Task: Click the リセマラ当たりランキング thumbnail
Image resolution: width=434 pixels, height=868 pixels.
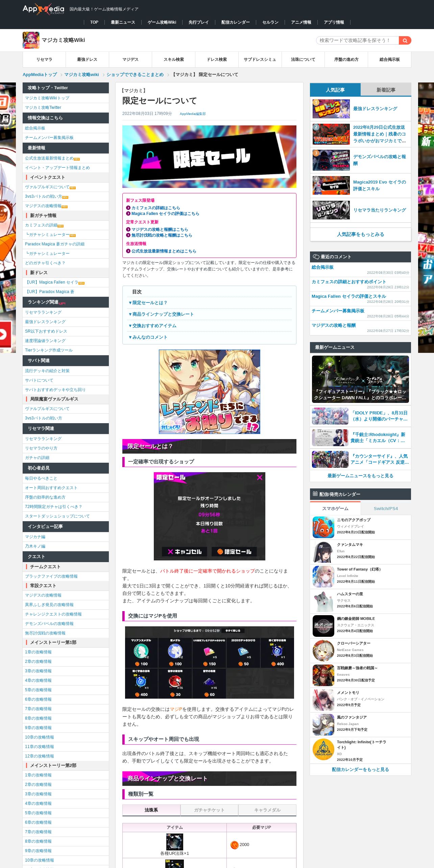Action: [331, 210]
